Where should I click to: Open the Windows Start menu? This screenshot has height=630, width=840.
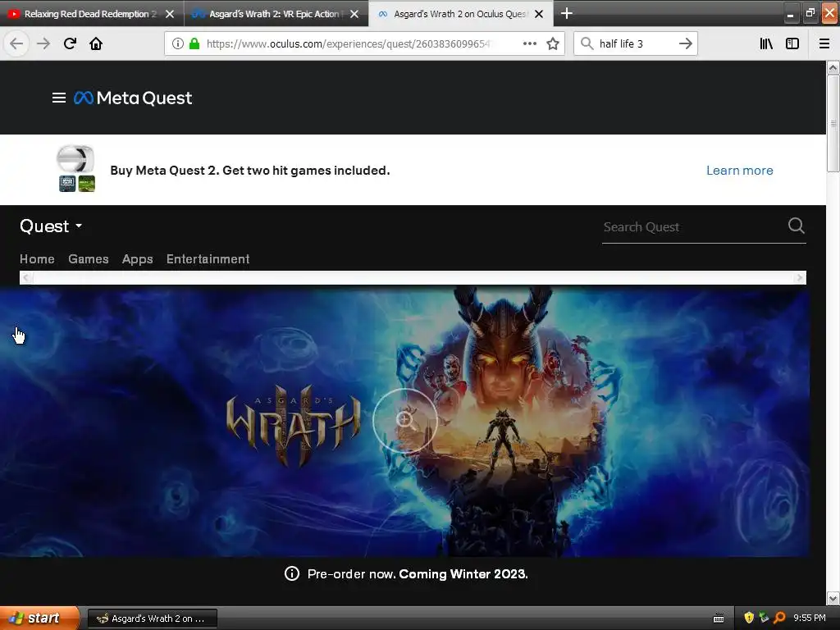39,618
